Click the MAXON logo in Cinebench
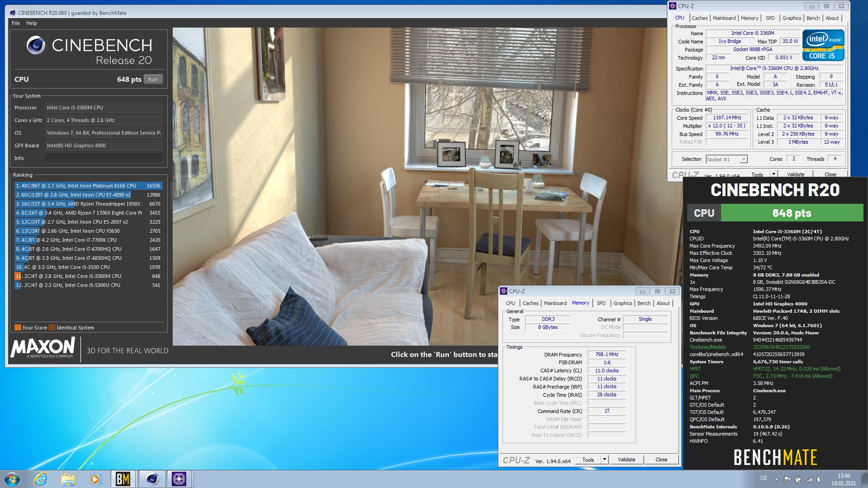The width and height of the screenshot is (868, 488). [42, 348]
